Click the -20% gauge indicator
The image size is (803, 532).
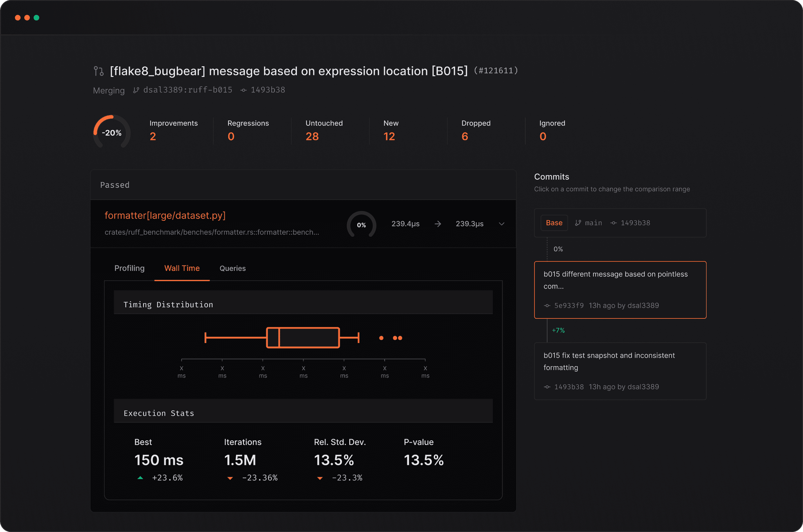click(111, 133)
